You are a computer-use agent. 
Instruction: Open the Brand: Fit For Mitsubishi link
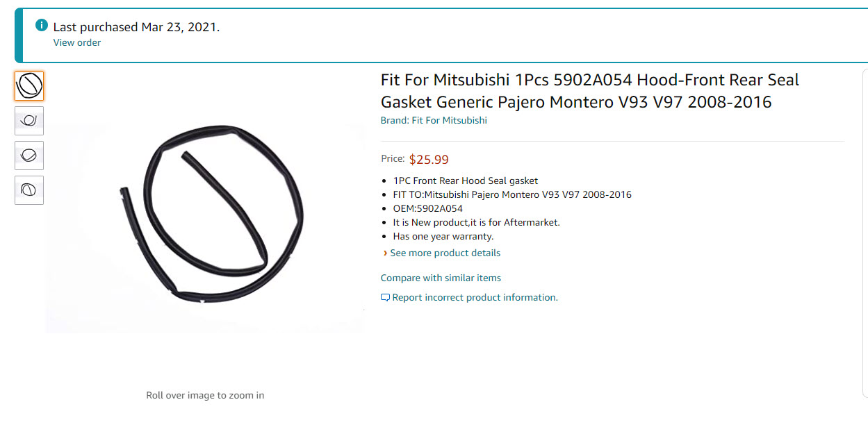point(434,120)
